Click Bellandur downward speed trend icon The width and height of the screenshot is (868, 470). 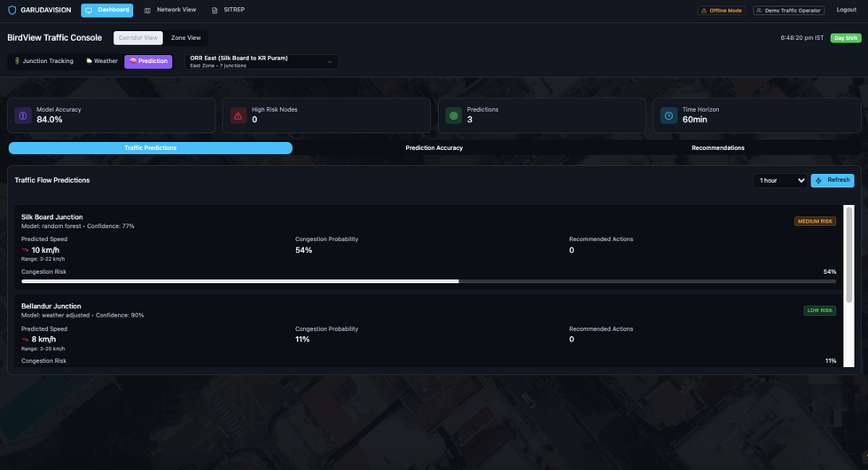(25, 340)
